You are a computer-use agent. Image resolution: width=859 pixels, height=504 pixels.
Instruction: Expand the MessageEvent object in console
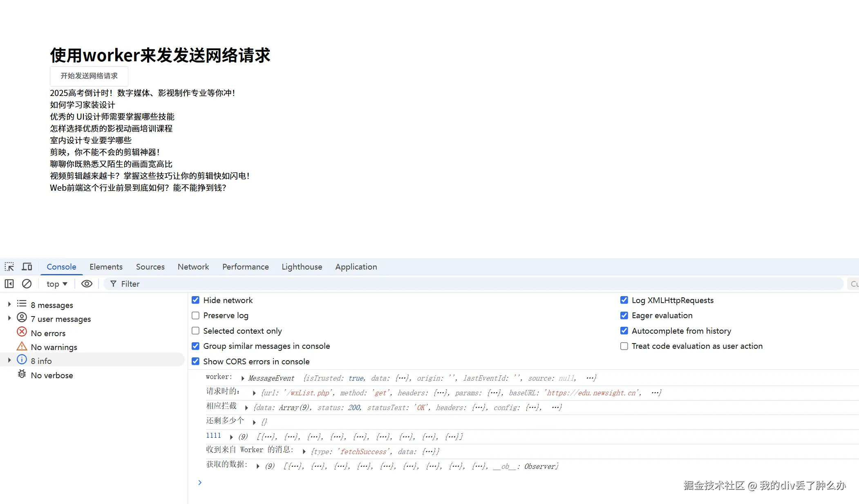tap(243, 379)
